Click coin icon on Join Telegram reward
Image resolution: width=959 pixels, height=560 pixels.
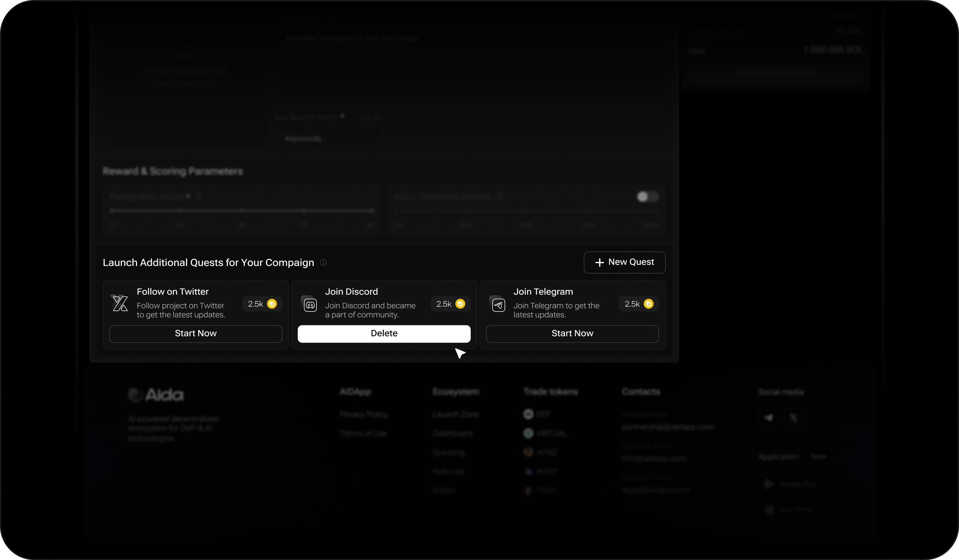[x=648, y=304]
